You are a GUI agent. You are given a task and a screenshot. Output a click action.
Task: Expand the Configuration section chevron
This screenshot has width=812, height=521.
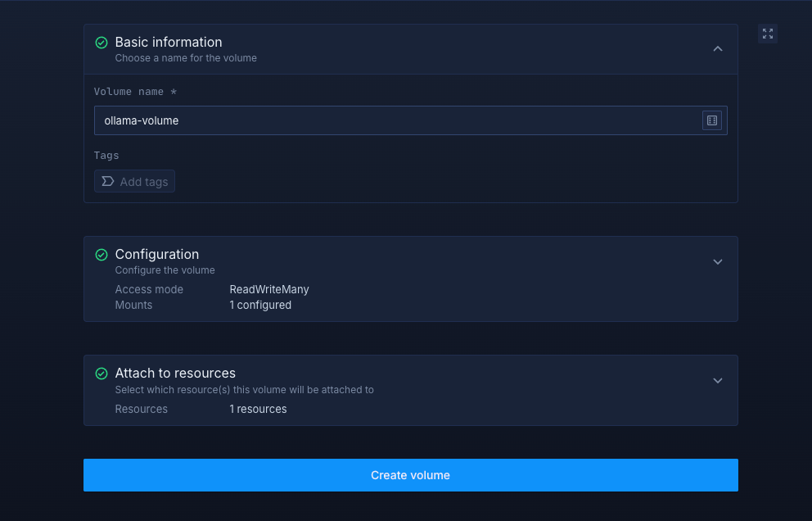pyautogui.click(x=717, y=262)
